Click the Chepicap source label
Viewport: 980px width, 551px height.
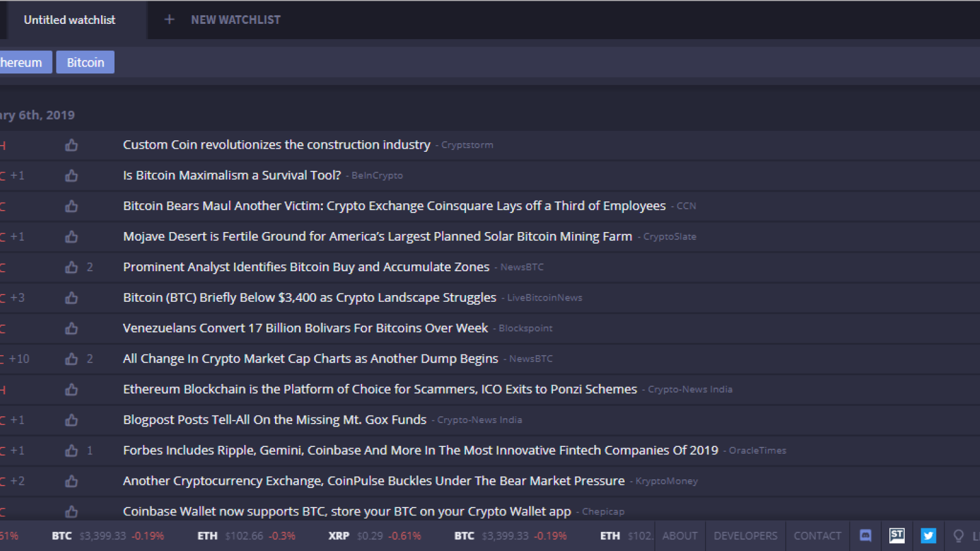[x=603, y=512]
